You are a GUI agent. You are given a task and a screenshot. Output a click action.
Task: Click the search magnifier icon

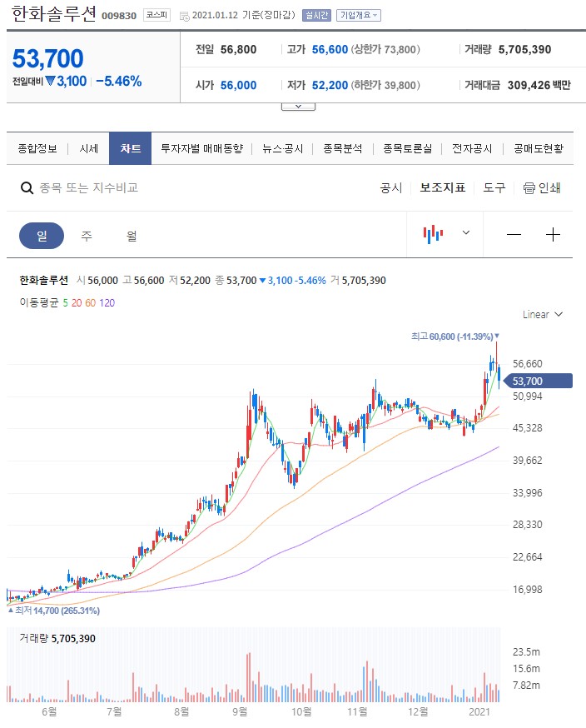(x=27, y=188)
